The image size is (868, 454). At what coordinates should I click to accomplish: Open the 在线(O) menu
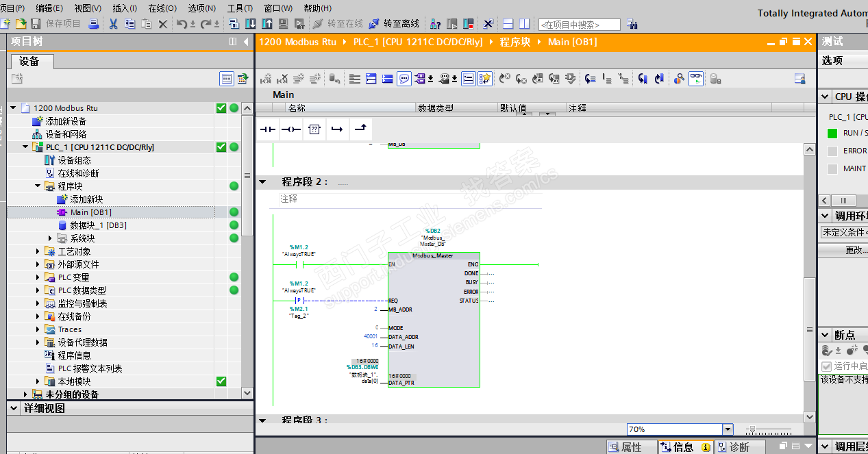pyautogui.click(x=162, y=8)
